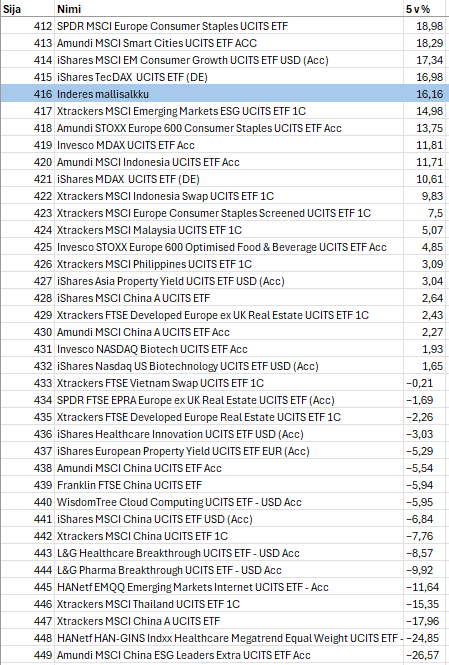The height and width of the screenshot is (665, 449).
Task: Select the rank cell 449
Action: [28, 655]
